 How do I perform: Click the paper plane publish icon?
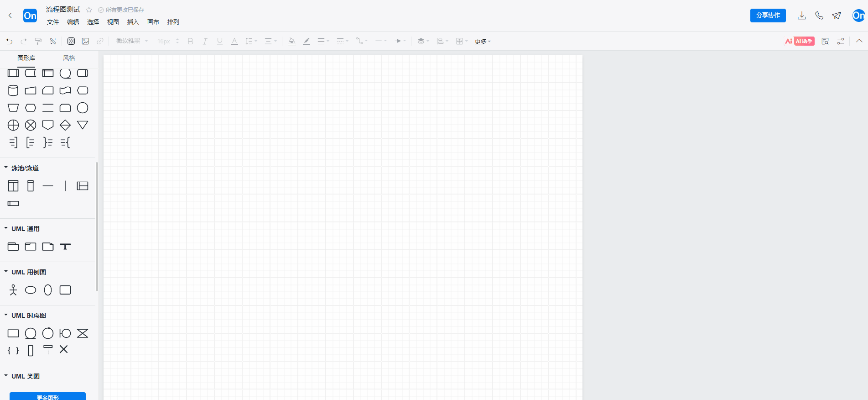[x=837, y=16]
